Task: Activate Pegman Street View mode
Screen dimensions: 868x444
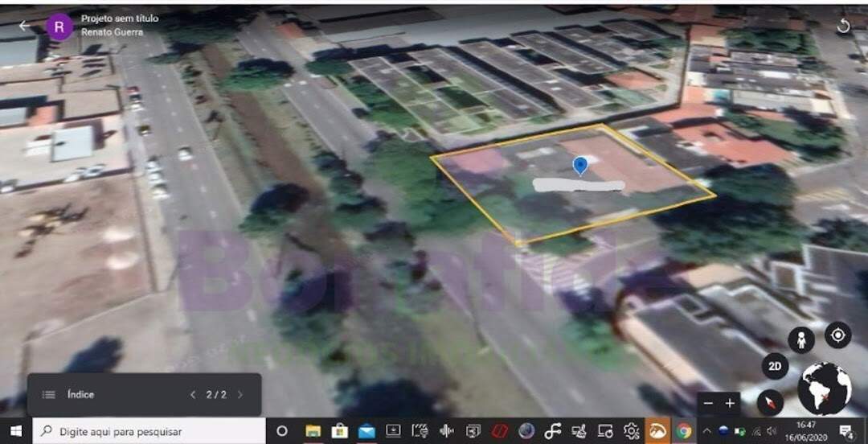Action: [x=801, y=340]
